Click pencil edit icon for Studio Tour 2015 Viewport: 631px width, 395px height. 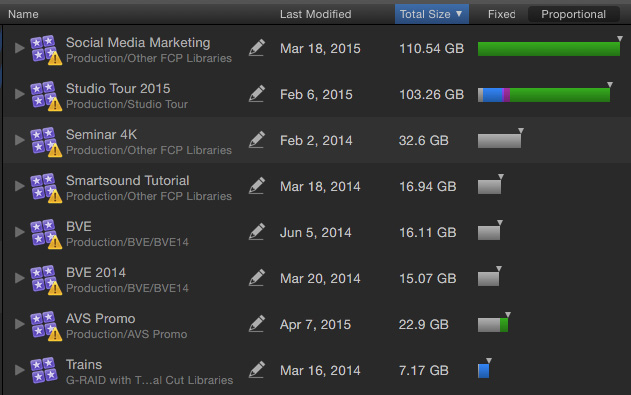coord(256,94)
